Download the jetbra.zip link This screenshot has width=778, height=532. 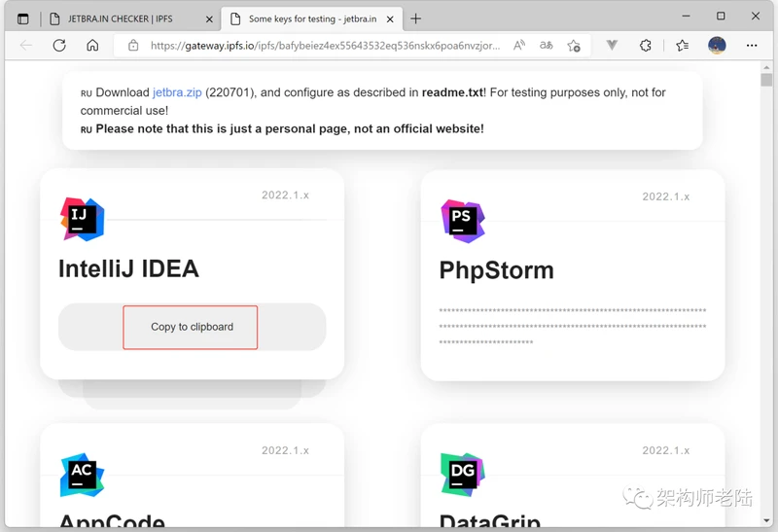tap(177, 92)
